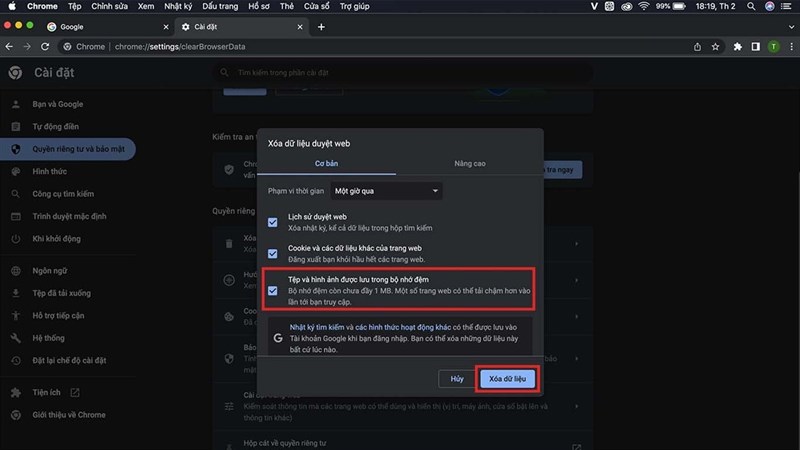Screen dimensions: 800x450
Task: Switch to the Google tab
Action: [x=108, y=27]
